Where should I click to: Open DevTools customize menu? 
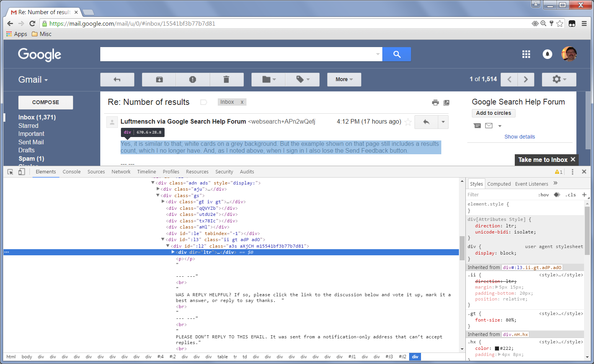pos(573,172)
